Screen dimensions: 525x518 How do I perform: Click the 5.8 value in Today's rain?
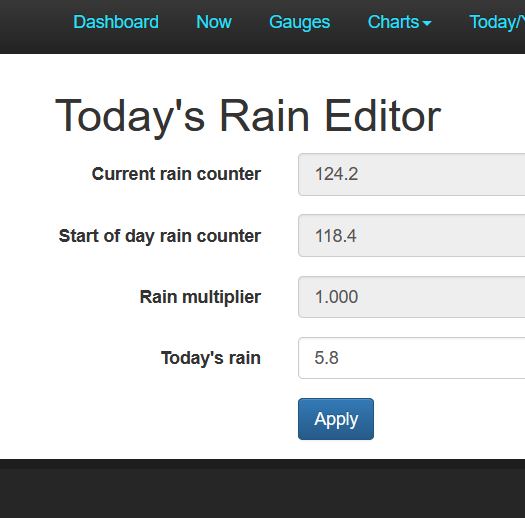point(326,358)
